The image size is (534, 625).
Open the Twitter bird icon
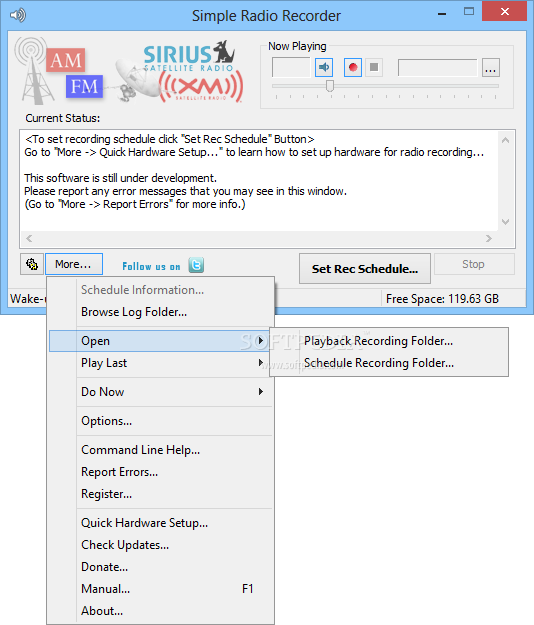tap(196, 265)
